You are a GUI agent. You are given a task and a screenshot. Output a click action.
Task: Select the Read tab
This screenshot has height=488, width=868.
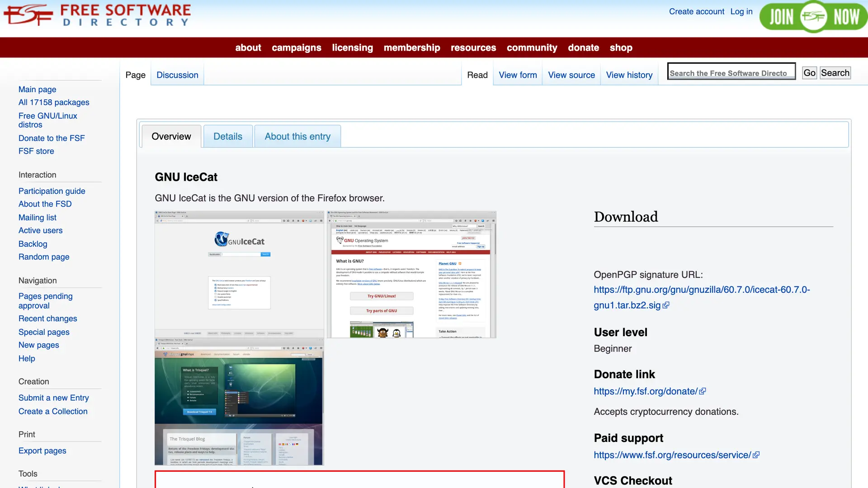477,75
